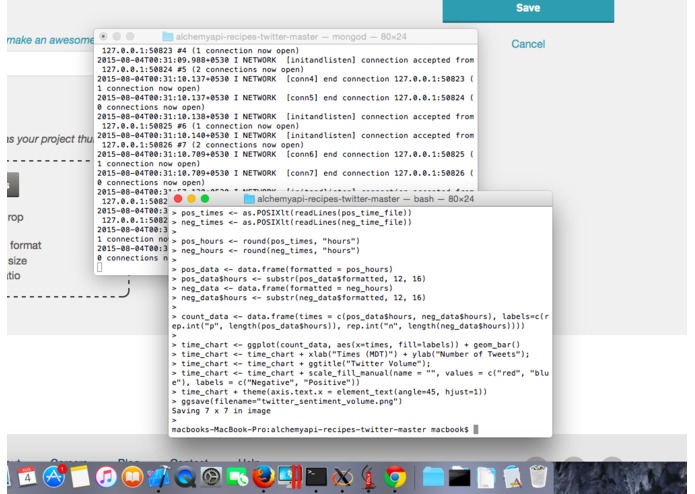This screenshot has width=695, height=494.
Task: Click the "make an awesome" page text
Action: click(50, 40)
